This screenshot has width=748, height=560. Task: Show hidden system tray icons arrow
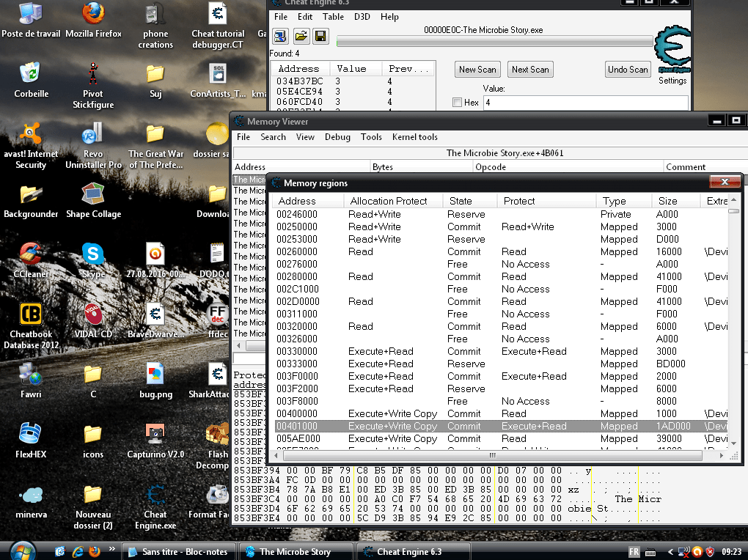(x=670, y=551)
